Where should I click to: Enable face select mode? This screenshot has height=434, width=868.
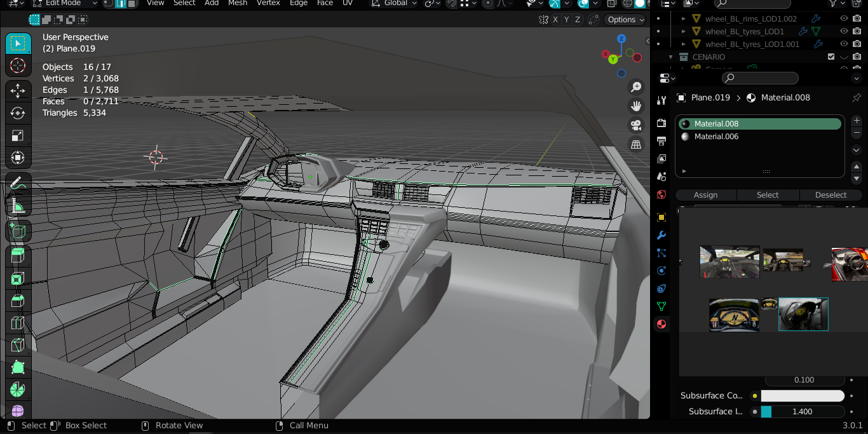[132, 3]
